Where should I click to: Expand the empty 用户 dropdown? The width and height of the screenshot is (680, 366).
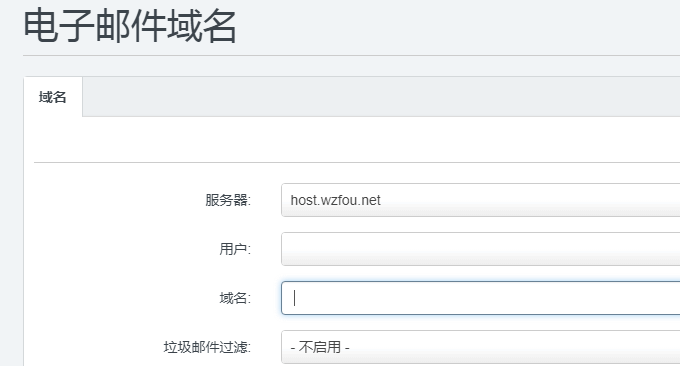(x=481, y=249)
